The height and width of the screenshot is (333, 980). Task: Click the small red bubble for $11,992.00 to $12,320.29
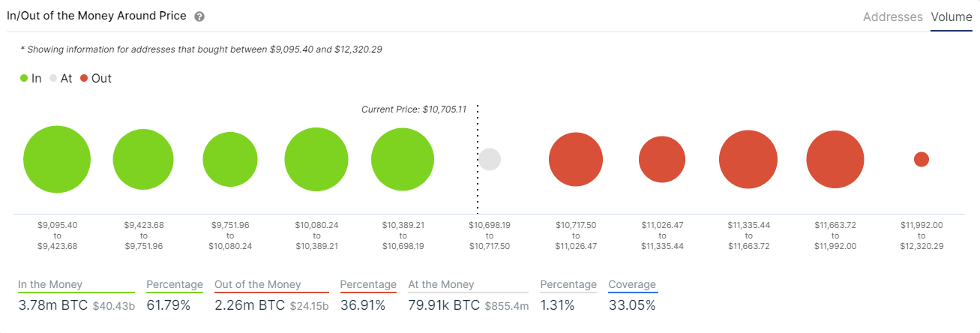[922, 160]
